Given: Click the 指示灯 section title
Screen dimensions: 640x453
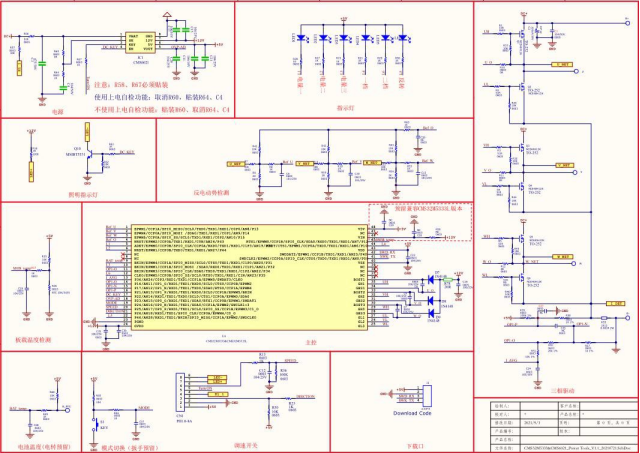Looking at the screenshot, I should [344, 108].
